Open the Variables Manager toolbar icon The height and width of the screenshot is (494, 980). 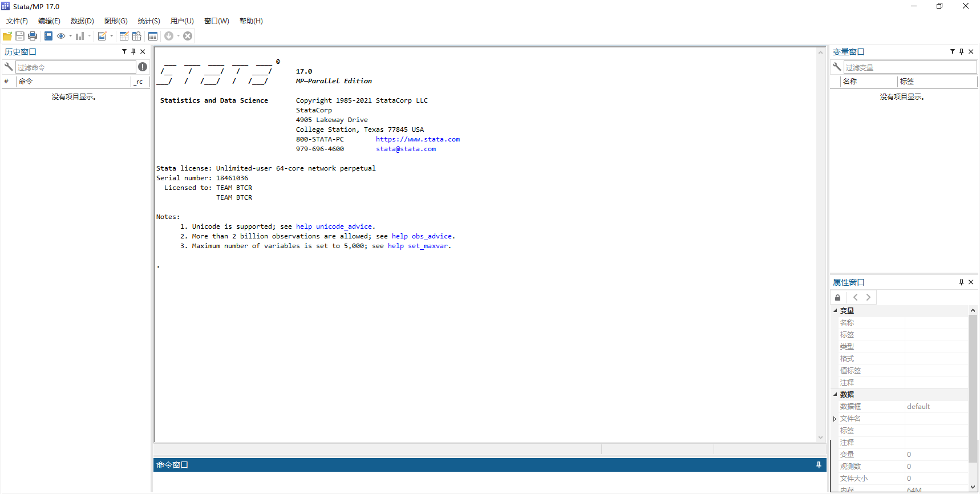coord(153,36)
